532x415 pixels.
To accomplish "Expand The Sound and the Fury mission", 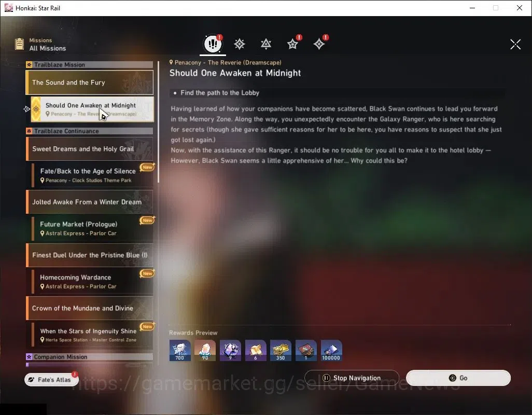I will click(90, 82).
